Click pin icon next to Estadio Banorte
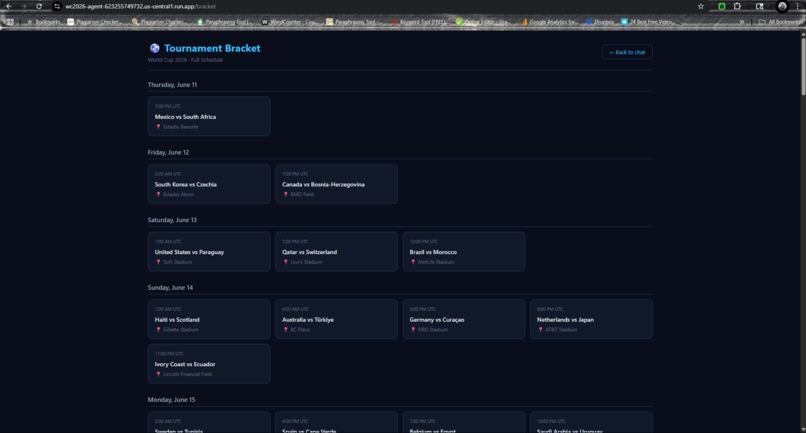The height and width of the screenshot is (433, 806). coord(158,127)
